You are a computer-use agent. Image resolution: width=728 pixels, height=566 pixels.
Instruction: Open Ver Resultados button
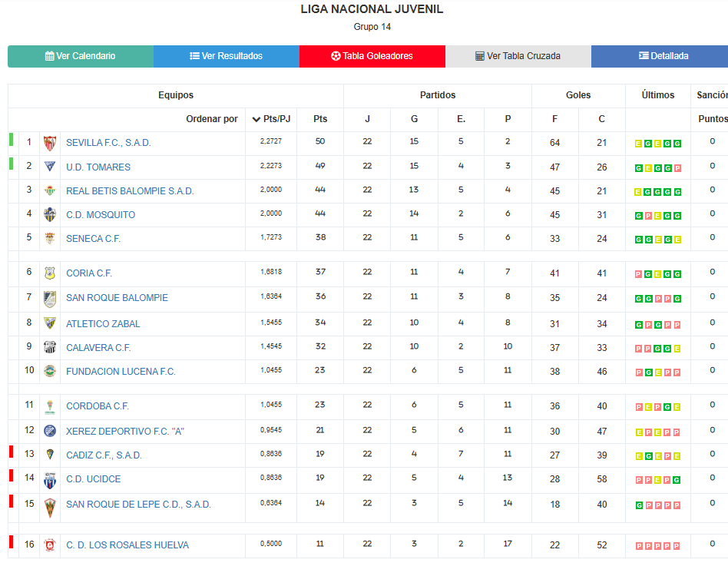pyautogui.click(x=226, y=56)
